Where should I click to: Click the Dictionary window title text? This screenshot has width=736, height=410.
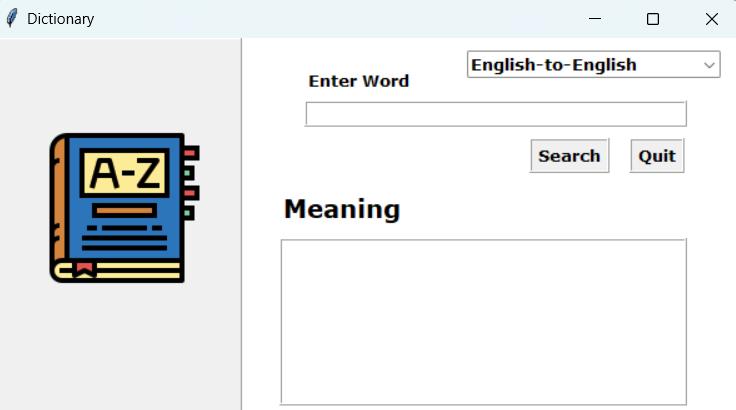point(61,18)
